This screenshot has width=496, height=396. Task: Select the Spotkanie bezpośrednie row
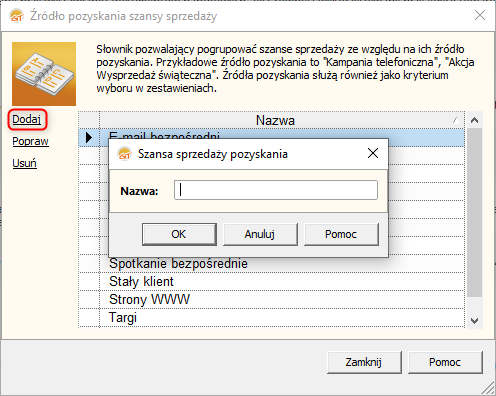pyautogui.click(x=272, y=264)
